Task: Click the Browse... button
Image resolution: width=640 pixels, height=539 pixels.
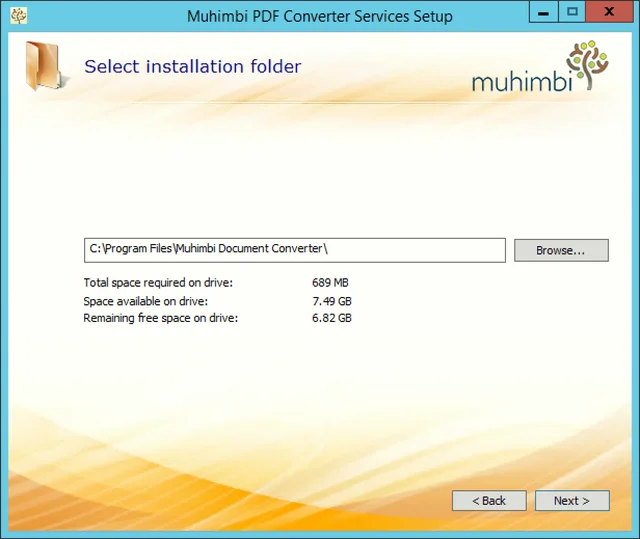Action: click(x=561, y=250)
